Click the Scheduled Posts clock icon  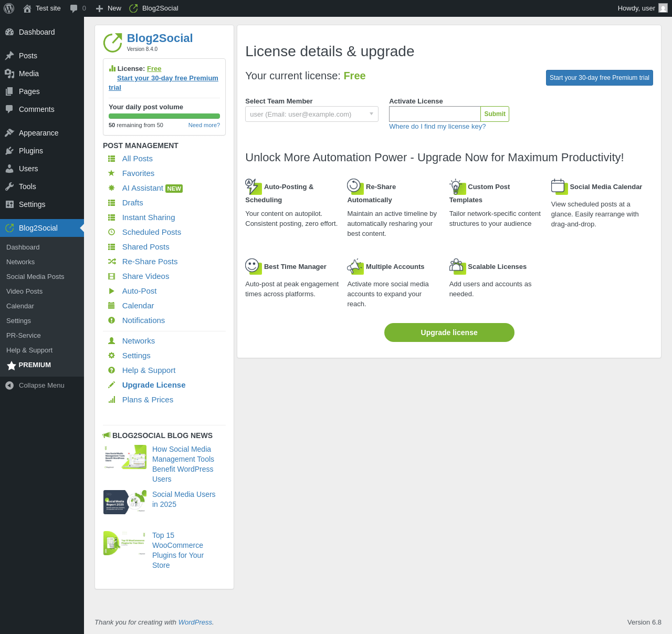pos(111,232)
